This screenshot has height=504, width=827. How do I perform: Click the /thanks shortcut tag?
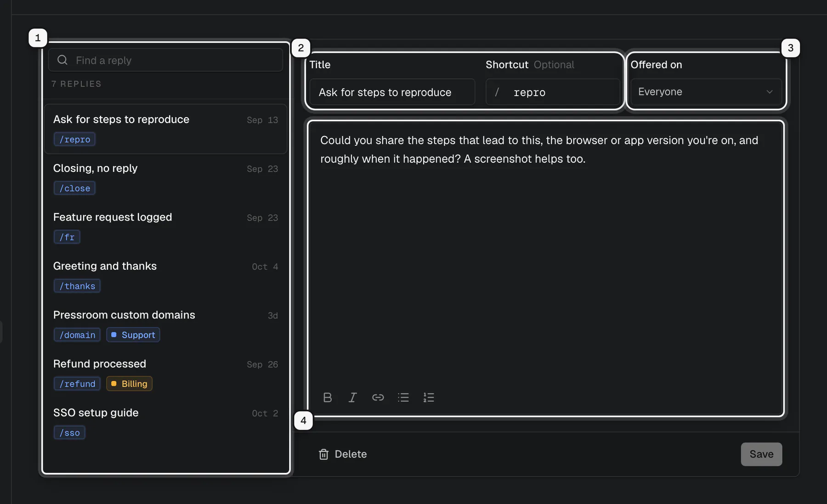coord(77,286)
